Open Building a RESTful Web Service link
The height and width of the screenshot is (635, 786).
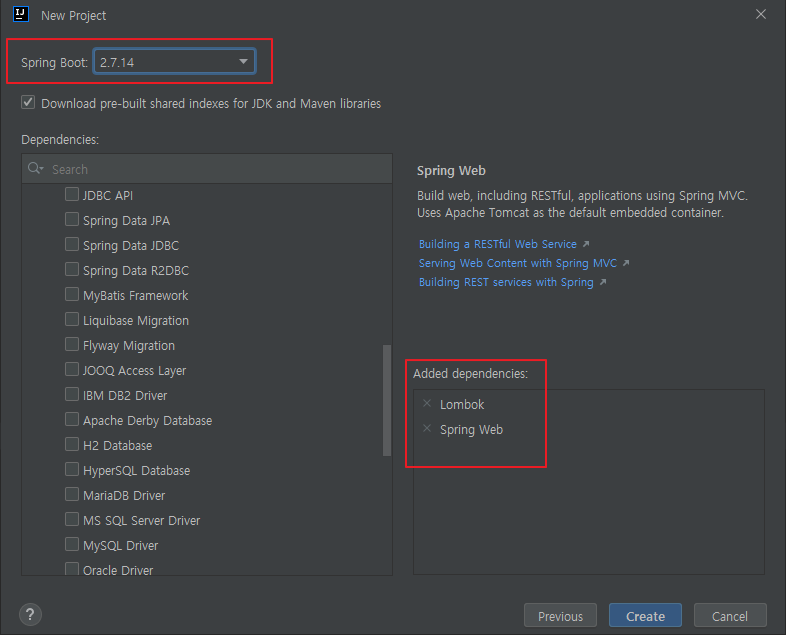(x=498, y=244)
